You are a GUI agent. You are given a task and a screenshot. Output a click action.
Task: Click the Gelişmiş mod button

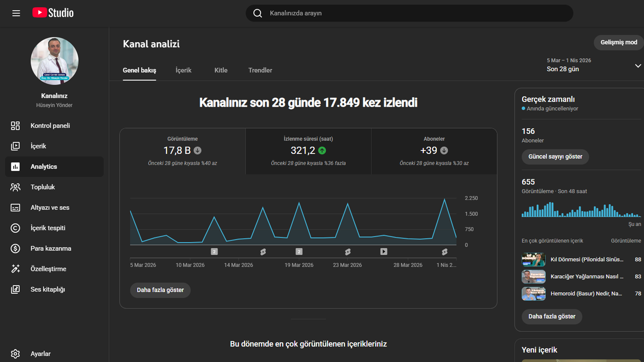point(619,43)
